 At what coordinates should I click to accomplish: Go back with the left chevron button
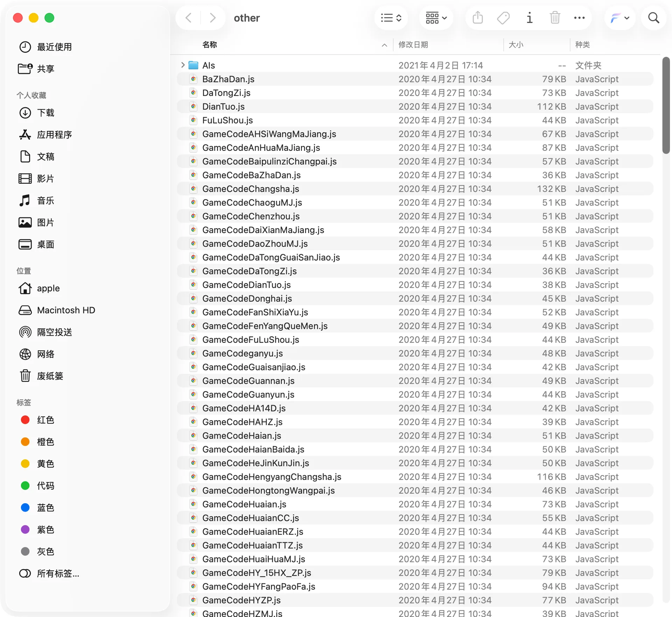pos(189,18)
